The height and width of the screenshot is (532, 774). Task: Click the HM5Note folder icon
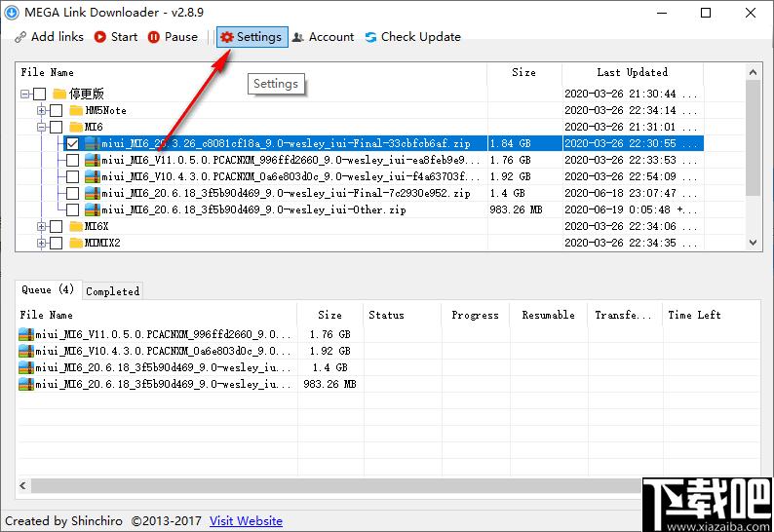click(x=76, y=110)
